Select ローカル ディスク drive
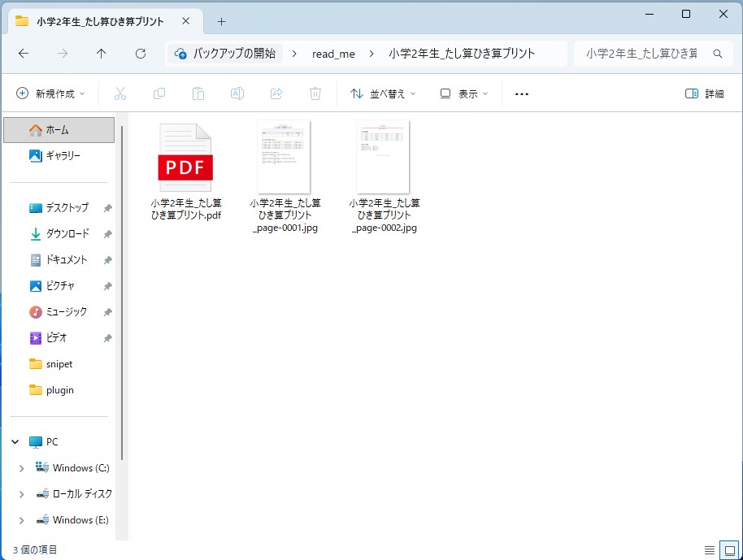 (x=74, y=494)
